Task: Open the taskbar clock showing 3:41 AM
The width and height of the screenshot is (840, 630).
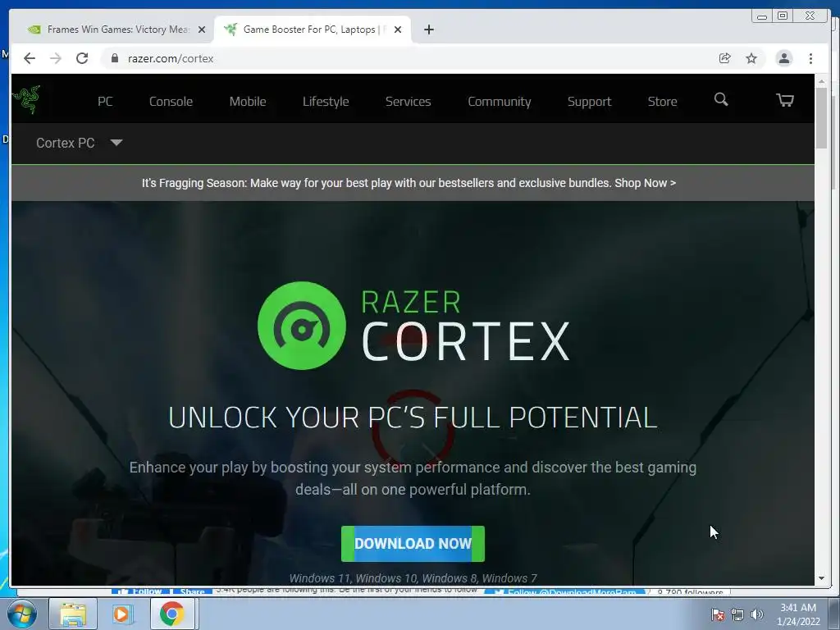Action: pyautogui.click(x=798, y=614)
